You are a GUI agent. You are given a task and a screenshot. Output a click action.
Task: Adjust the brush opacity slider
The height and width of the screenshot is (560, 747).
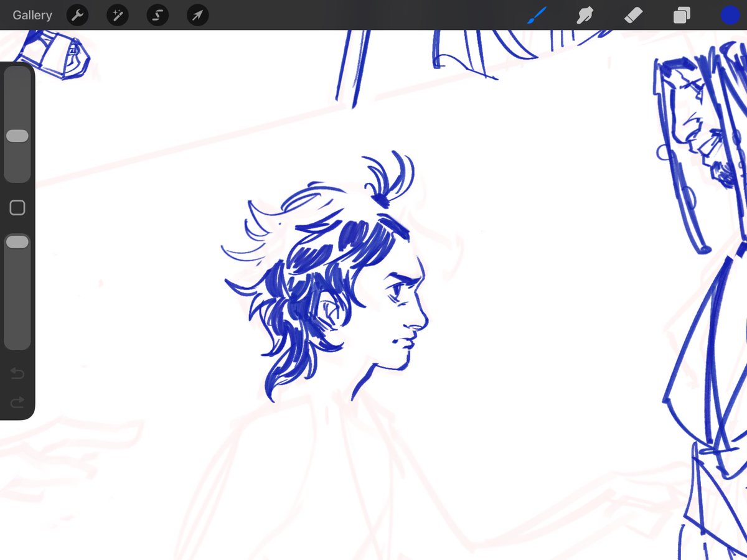coord(17,241)
